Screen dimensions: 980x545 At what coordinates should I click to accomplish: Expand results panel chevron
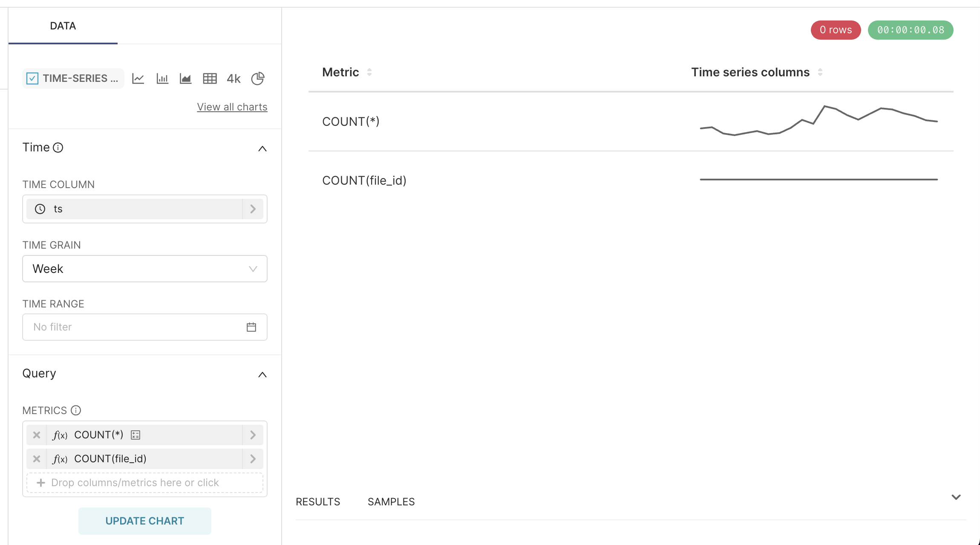pos(957,497)
